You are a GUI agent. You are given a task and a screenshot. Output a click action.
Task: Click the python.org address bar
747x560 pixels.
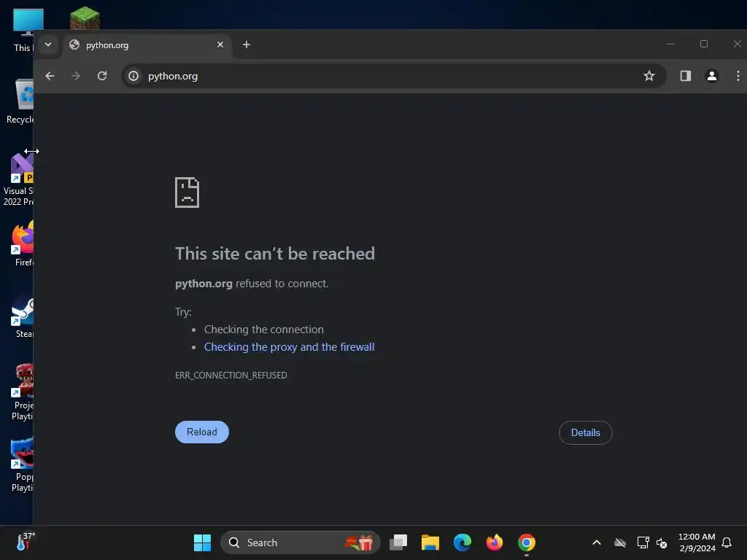[x=393, y=76]
